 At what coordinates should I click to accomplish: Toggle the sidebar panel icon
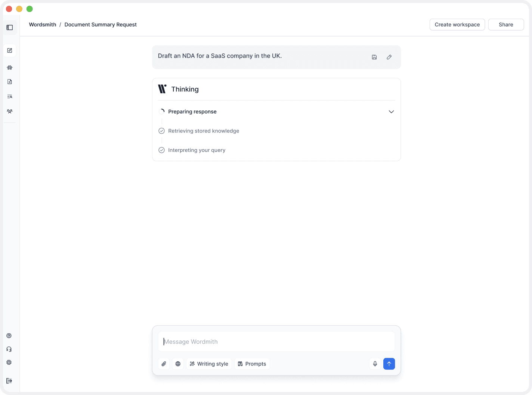(x=10, y=28)
